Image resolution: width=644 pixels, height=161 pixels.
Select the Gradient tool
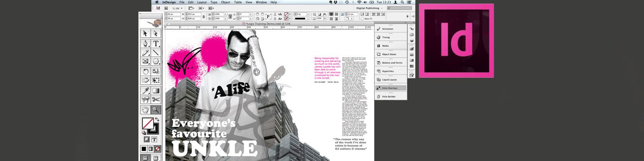pos(155,91)
